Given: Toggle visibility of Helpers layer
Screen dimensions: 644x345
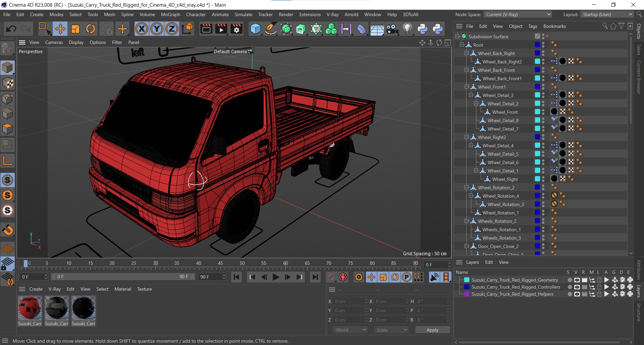Looking at the screenshot, I should coord(577,294).
